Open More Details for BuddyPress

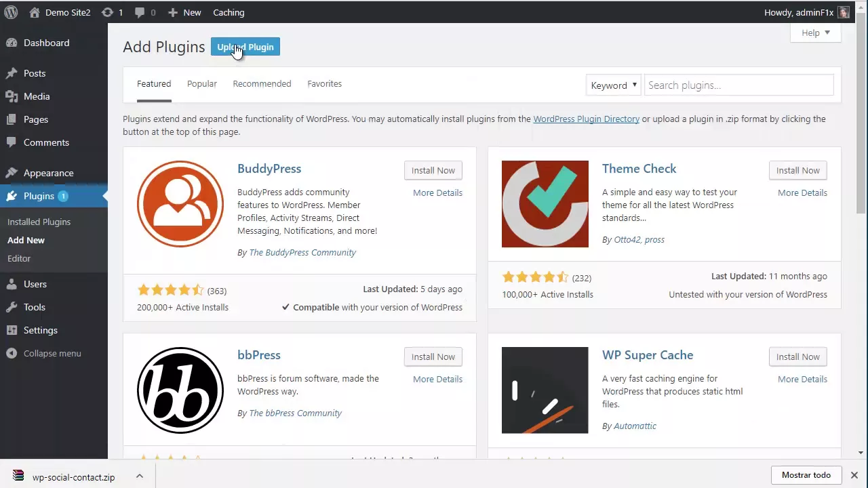click(437, 192)
